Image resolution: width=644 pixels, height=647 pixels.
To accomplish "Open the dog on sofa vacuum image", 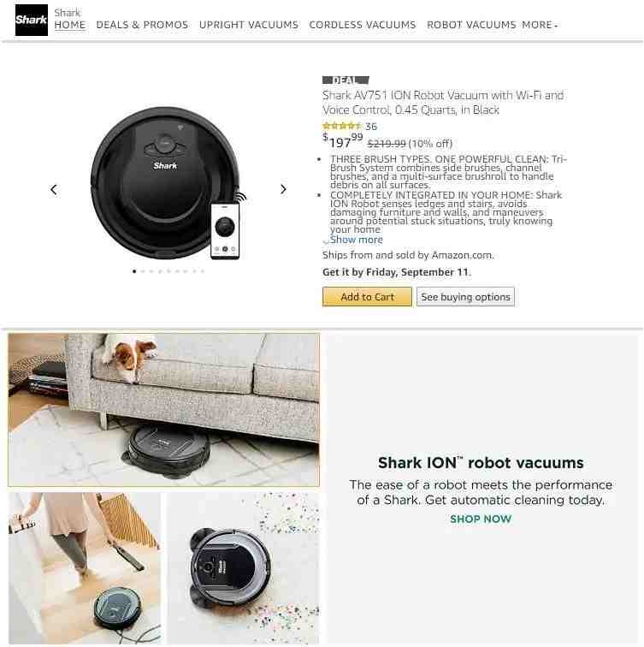I will click(x=163, y=410).
